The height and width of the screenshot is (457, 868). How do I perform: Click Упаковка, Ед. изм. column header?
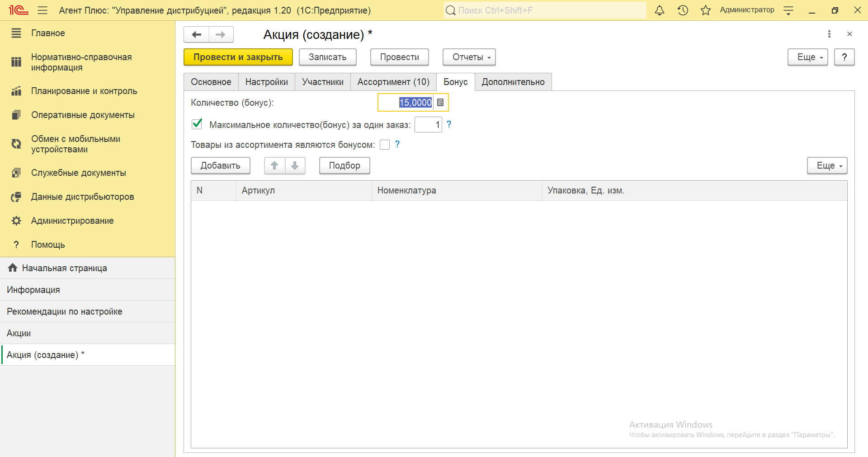click(x=694, y=190)
